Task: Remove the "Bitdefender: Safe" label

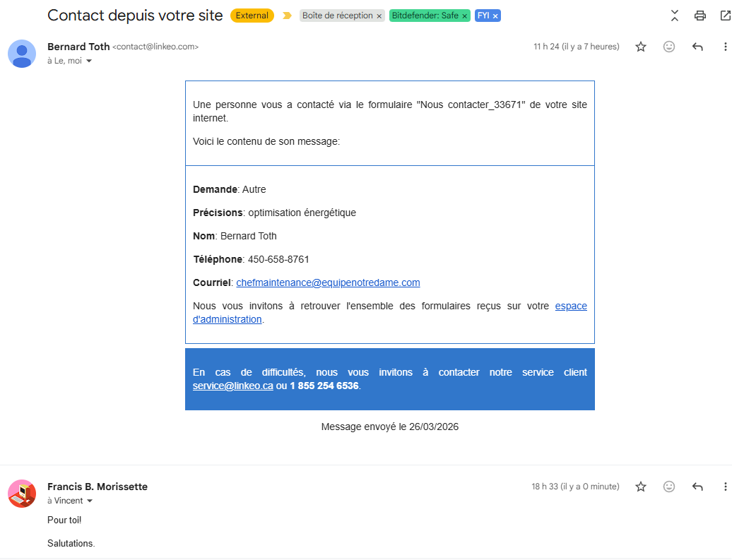Action: [x=464, y=16]
